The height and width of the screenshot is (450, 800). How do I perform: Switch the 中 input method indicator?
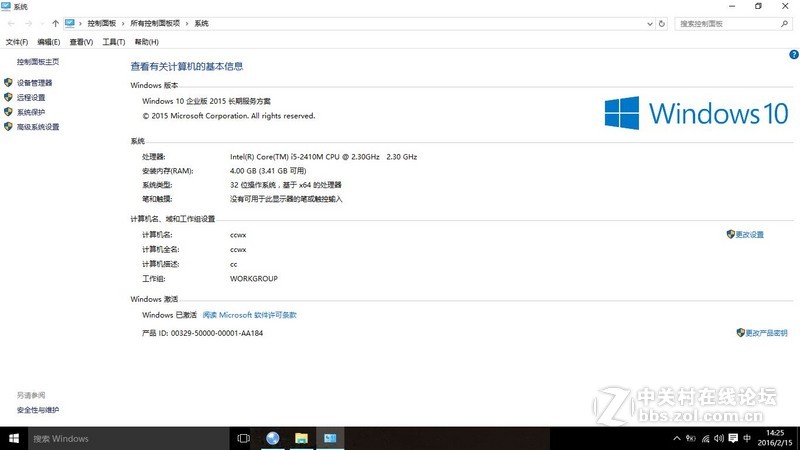pos(747,438)
